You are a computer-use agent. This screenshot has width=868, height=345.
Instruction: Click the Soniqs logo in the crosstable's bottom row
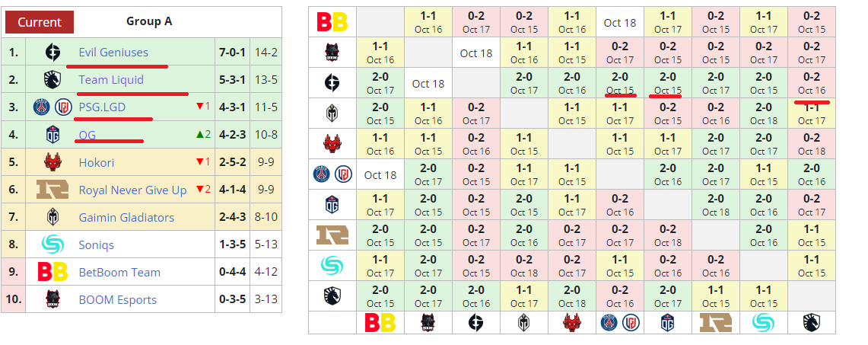tap(763, 322)
